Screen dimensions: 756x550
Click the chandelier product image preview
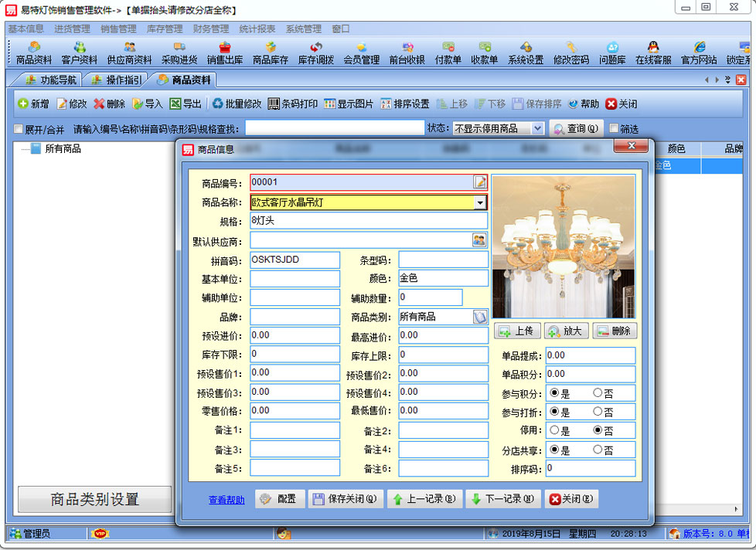pyautogui.click(x=564, y=246)
